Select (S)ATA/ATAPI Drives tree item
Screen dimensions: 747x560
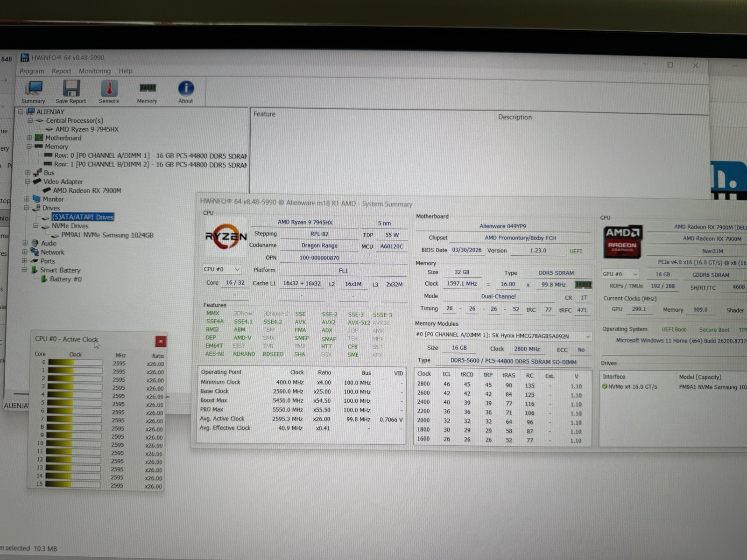[x=83, y=217]
